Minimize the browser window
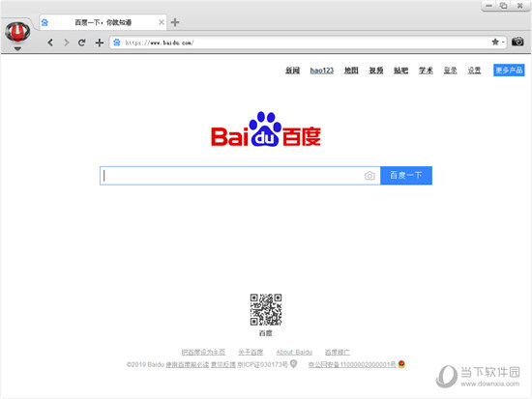 488,6
